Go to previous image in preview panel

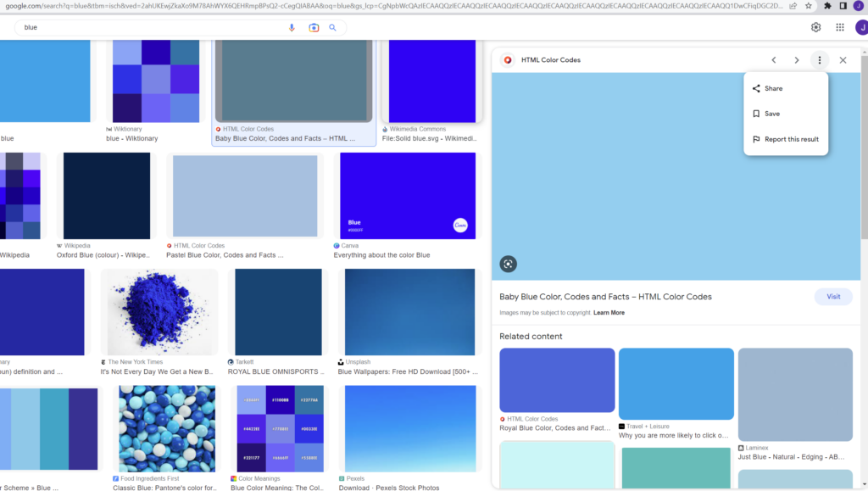point(774,60)
